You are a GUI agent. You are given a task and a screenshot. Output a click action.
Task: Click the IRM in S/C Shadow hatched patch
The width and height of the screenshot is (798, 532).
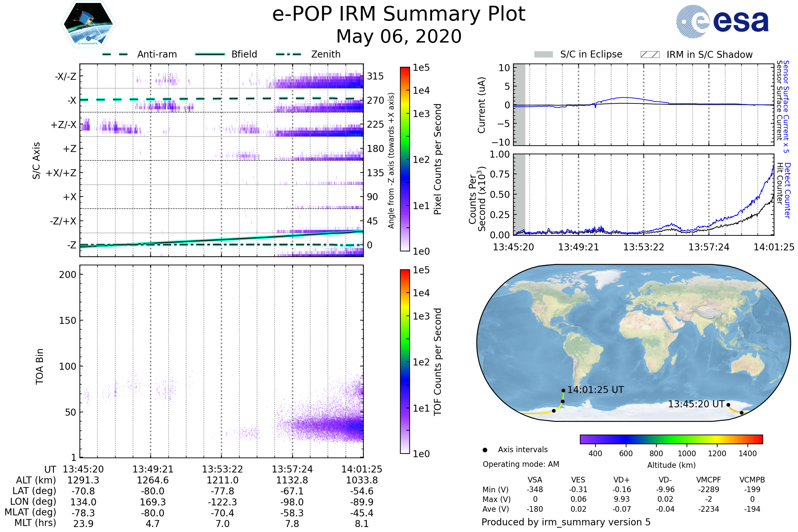(x=650, y=55)
